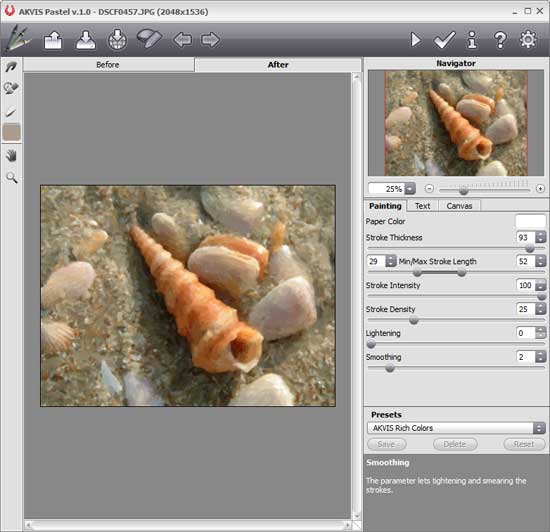Click the Min Stroke Length stepper arrows
The image size is (550, 532).
(390, 261)
